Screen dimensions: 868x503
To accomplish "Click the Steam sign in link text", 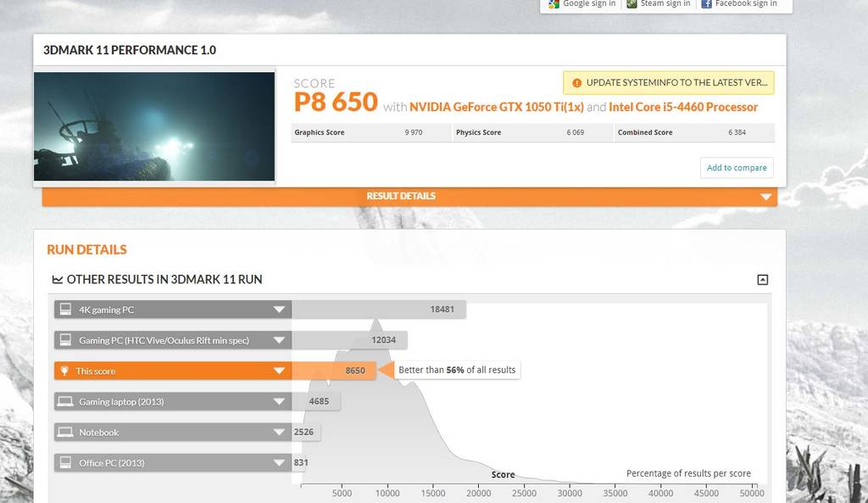I will (x=665, y=4).
